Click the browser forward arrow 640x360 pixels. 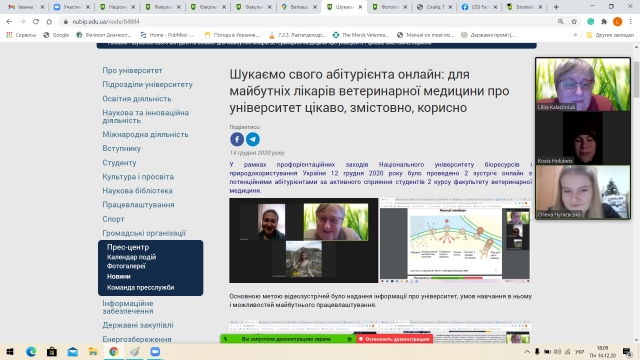[x=22, y=22]
